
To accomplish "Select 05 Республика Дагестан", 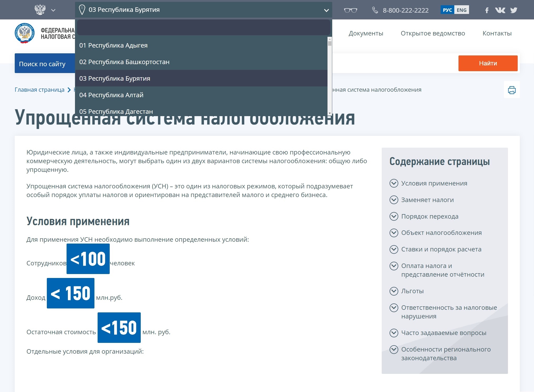I will [x=201, y=109].
